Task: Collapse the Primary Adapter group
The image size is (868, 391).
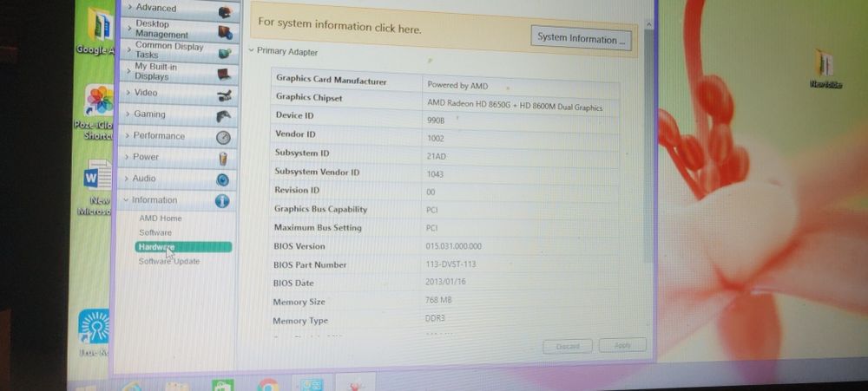Action: [252, 50]
